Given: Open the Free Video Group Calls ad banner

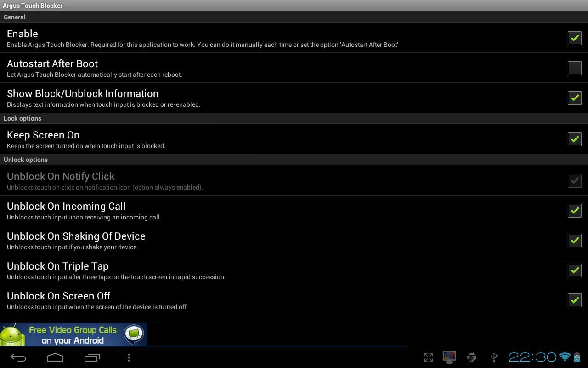Looking at the screenshot, I should coord(73,334).
